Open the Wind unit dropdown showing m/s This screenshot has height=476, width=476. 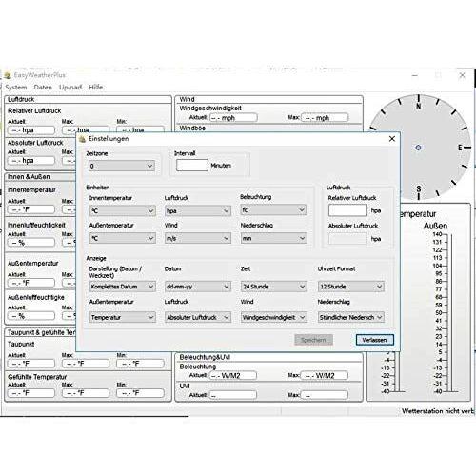tap(198, 238)
